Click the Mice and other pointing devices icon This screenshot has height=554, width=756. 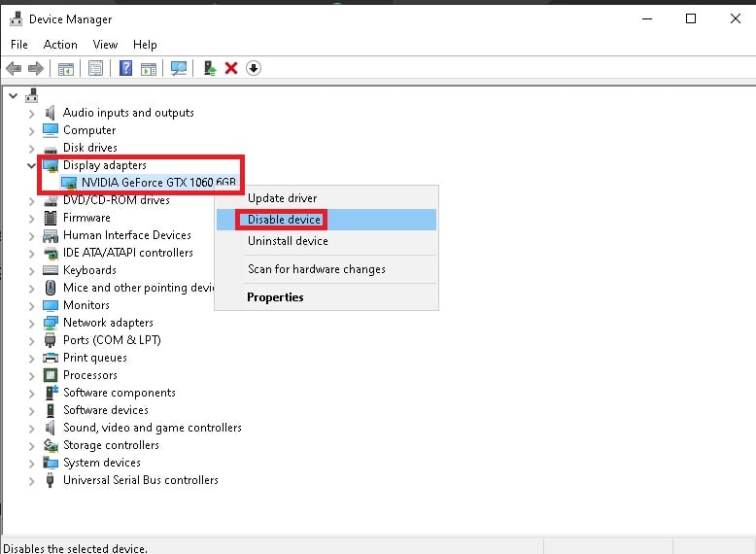coord(51,288)
